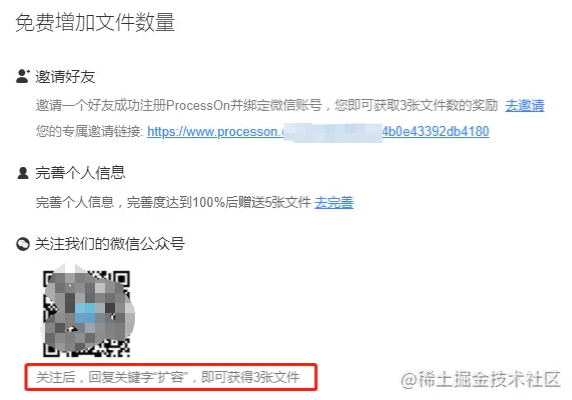
Task: Click the WeChat official account icon
Action: (x=23, y=244)
